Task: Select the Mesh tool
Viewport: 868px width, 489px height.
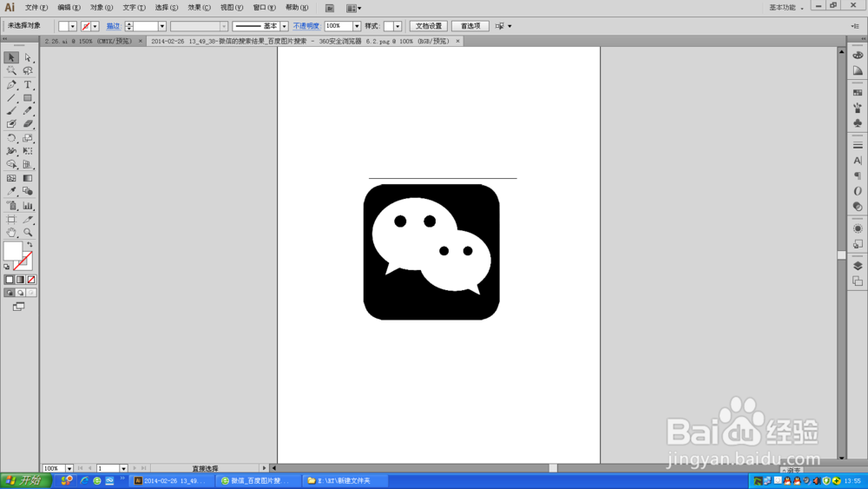Action: coord(11,178)
